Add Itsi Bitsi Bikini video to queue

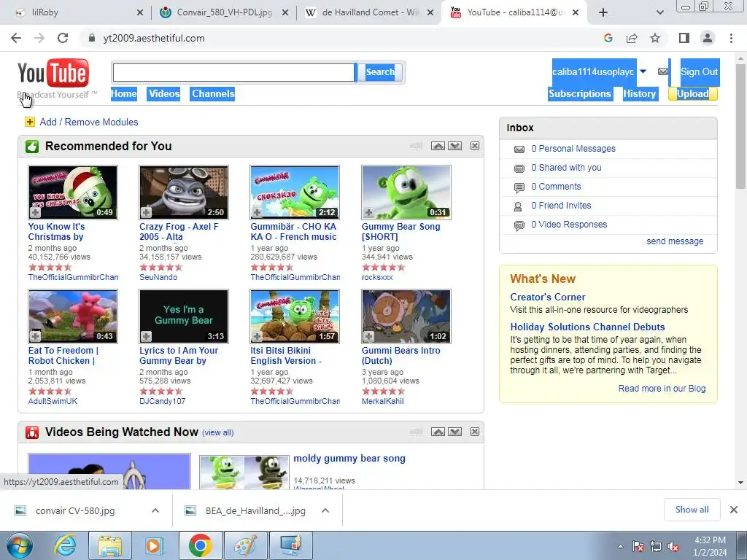pyautogui.click(x=258, y=336)
